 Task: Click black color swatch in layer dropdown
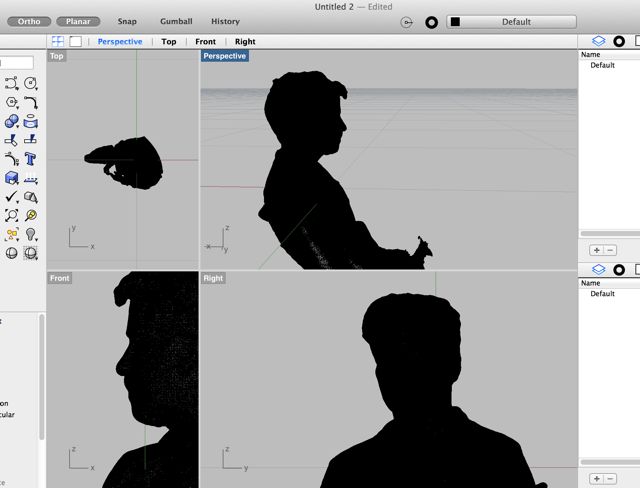456,22
